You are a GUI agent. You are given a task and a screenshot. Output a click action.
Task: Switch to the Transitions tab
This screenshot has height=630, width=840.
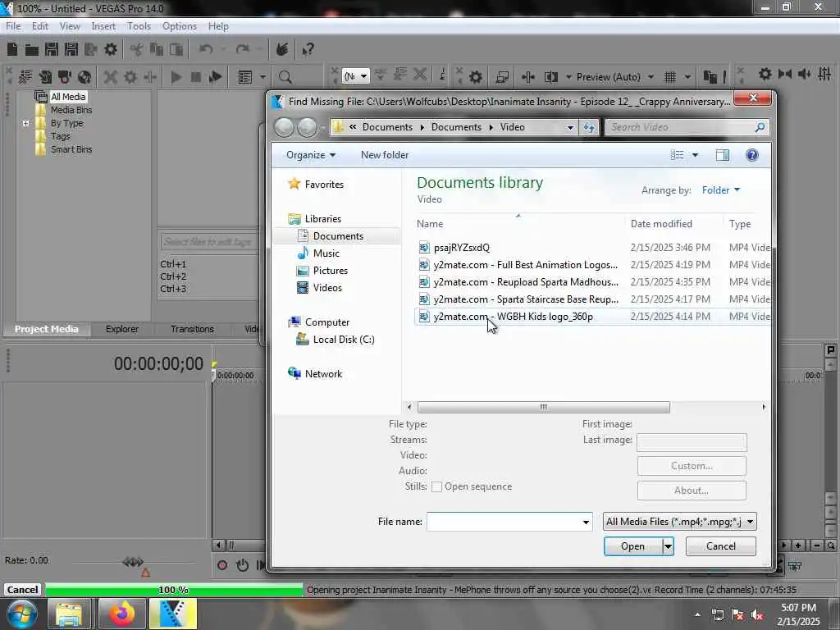(192, 329)
